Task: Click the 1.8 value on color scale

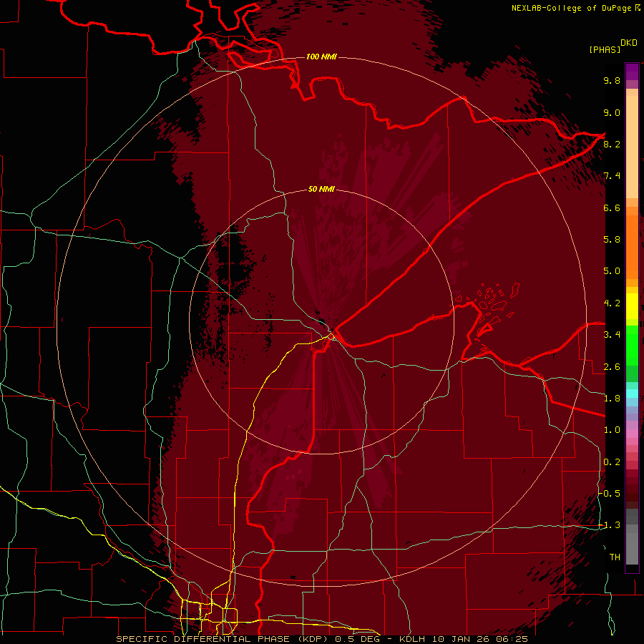Action: [612, 399]
